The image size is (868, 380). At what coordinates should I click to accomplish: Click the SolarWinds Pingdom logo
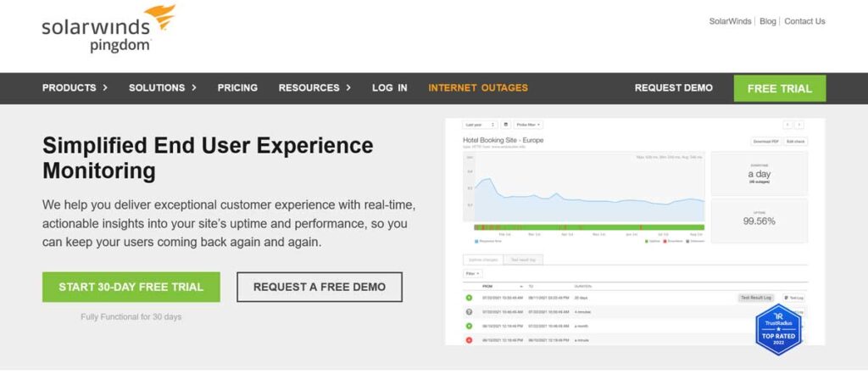108,29
